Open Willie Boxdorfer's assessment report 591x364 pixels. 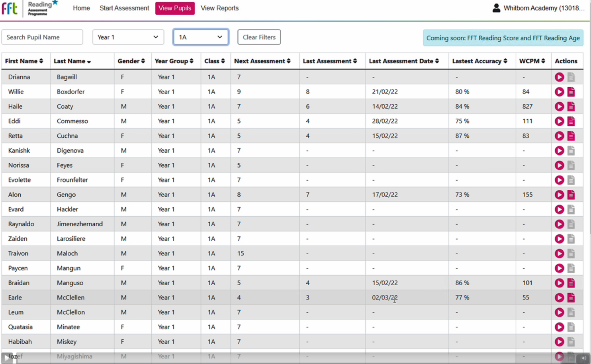coord(571,91)
